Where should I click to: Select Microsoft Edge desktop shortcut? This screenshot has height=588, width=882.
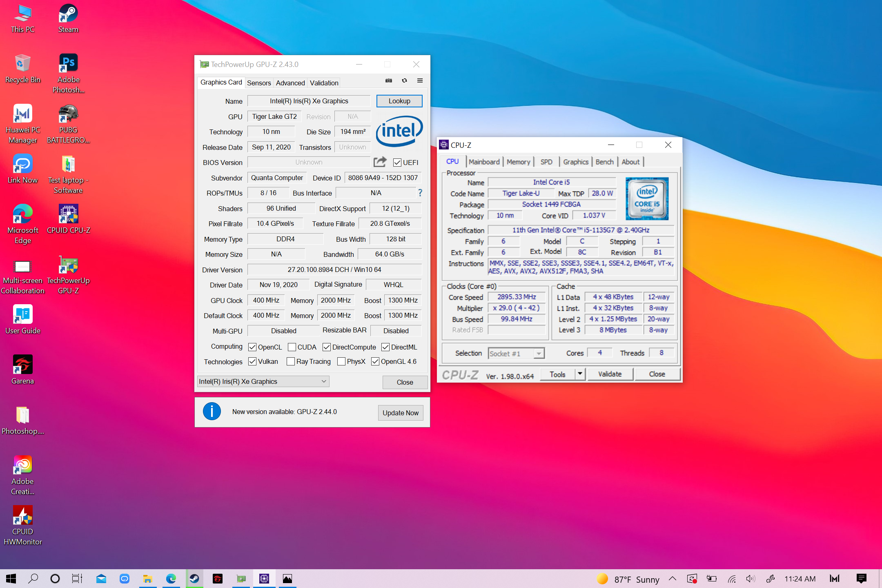point(22,225)
